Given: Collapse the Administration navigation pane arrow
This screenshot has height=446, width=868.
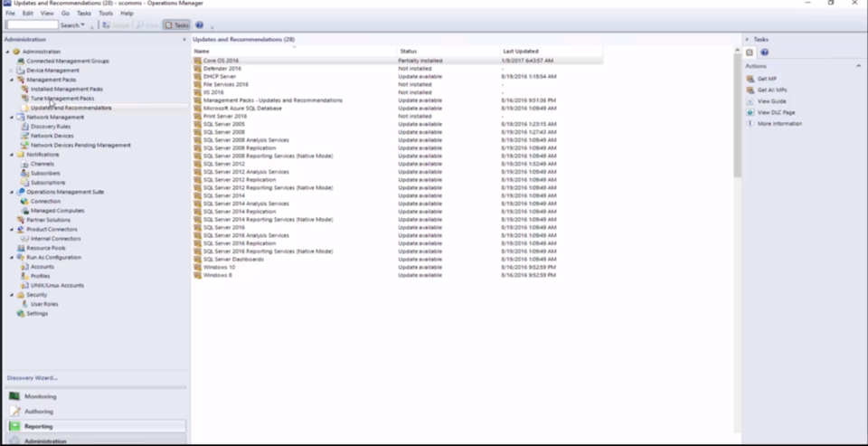Looking at the screenshot, I should tap(184, 39).
